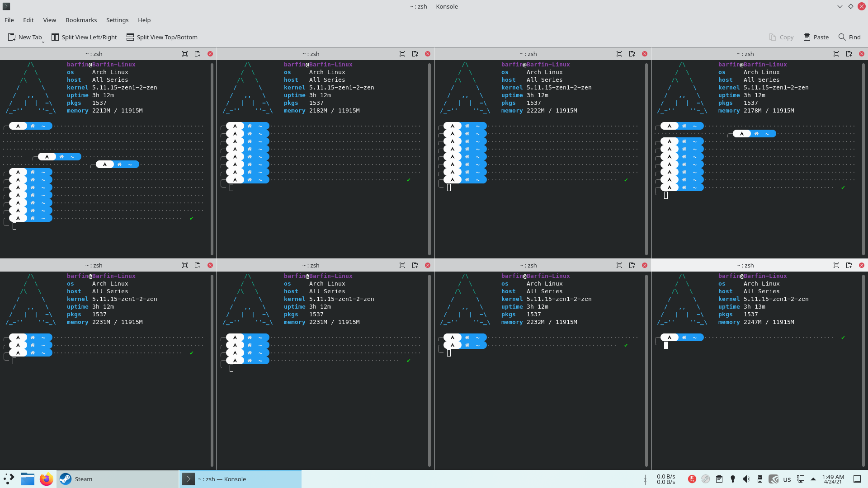Click the scrollbar of the 2213M pane

[x=212, y=159]
